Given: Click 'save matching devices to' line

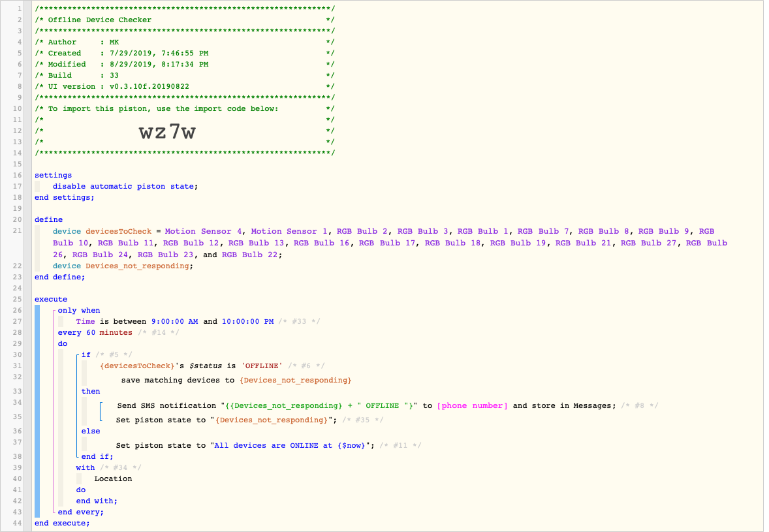Looking at the screenshot, I should pos(236,381).
